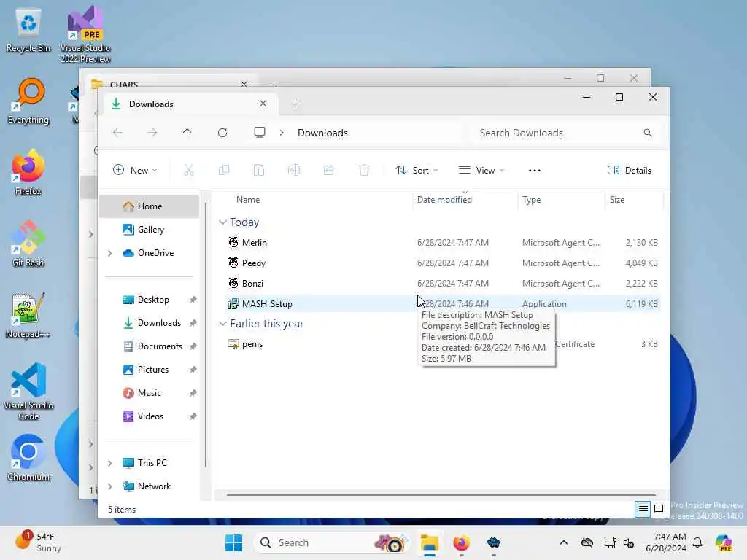Navigate up one folder level

coord(187,133)
